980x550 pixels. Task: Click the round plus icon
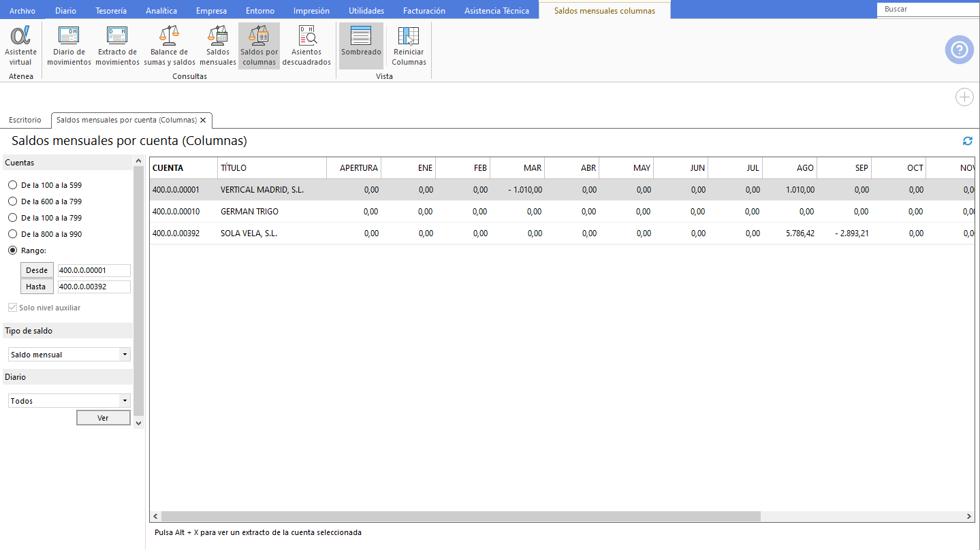pos(964,97)
